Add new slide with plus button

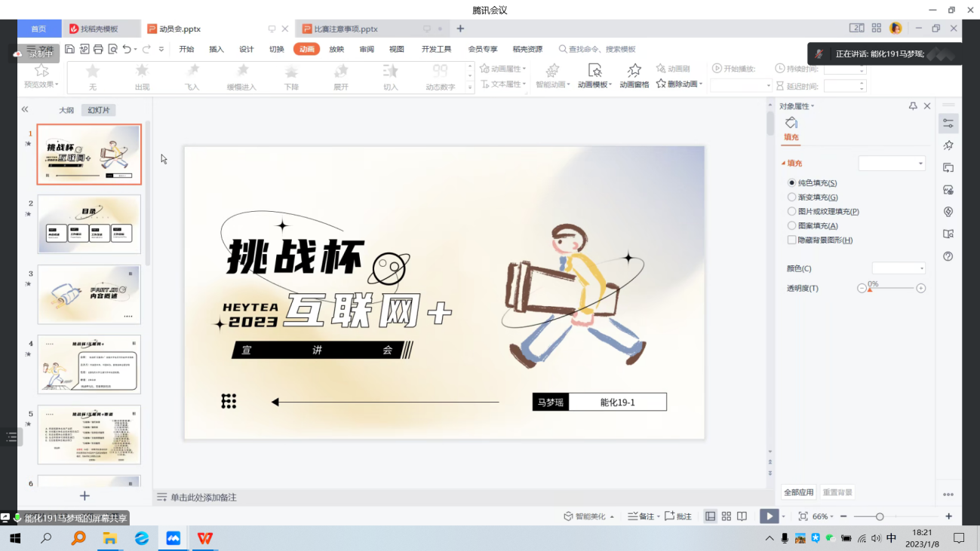[84, 496]
